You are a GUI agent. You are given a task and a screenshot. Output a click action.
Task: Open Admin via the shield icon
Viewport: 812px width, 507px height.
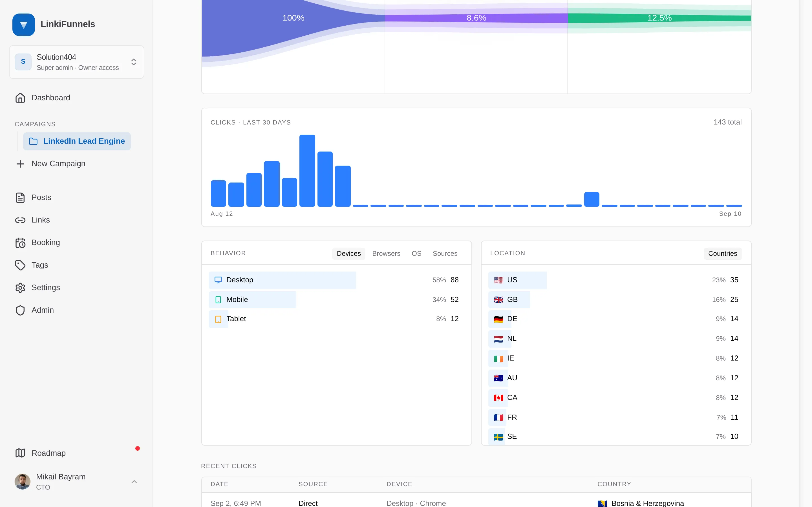[x=20, y=310]
